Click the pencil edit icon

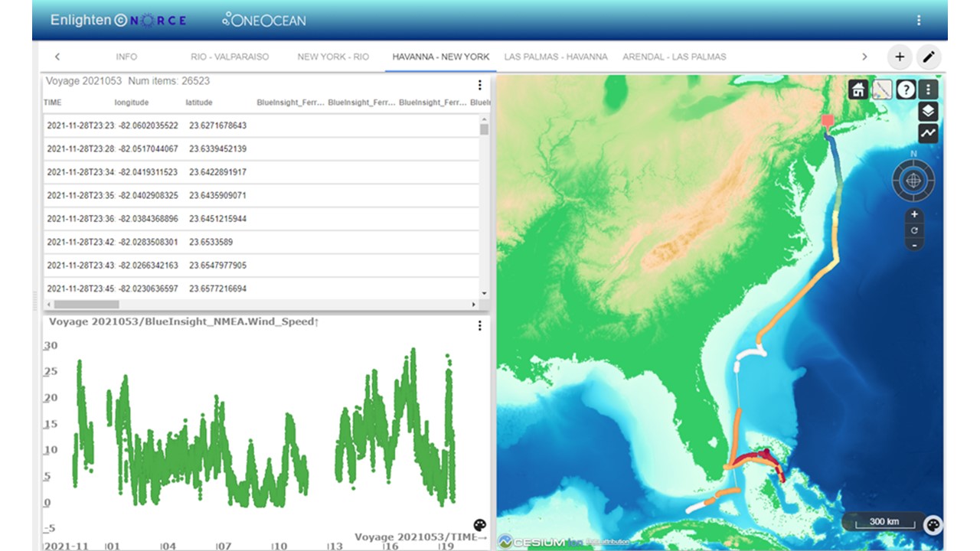pos(929,57)
